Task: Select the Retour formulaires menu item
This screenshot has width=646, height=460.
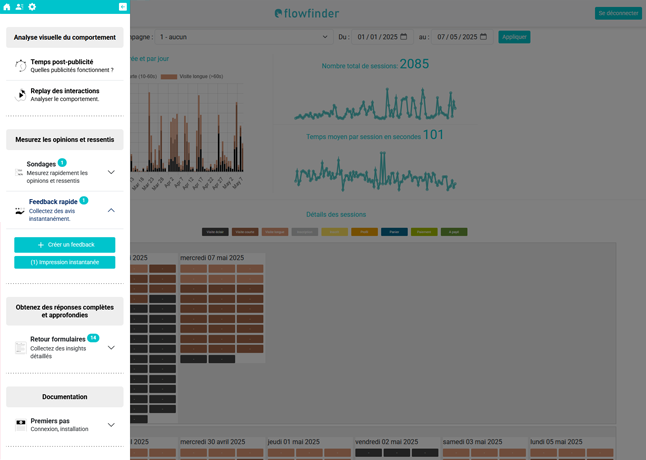Action: click(x=65, y=348)
